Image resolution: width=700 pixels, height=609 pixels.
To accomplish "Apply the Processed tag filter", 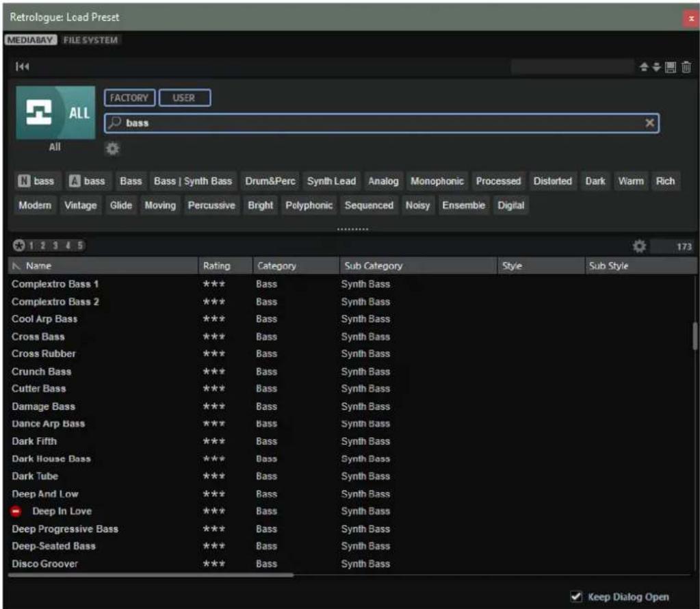I will click(x=498, y=181).
